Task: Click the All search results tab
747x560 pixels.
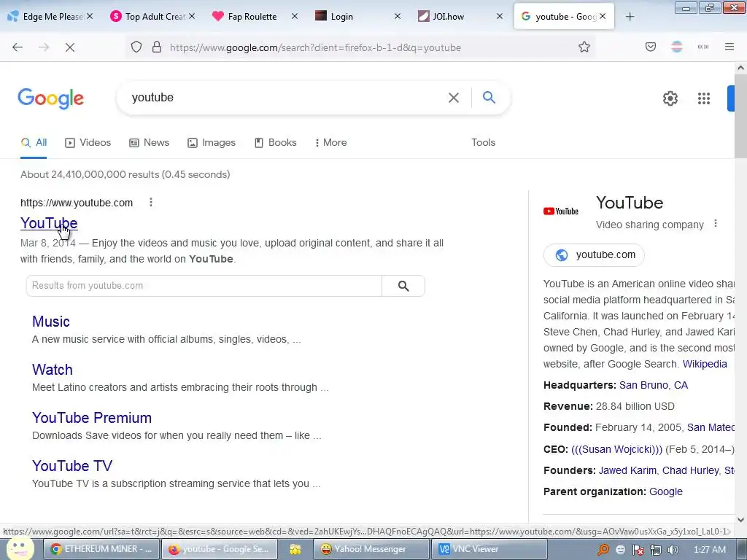Action: tap(34, 142)
